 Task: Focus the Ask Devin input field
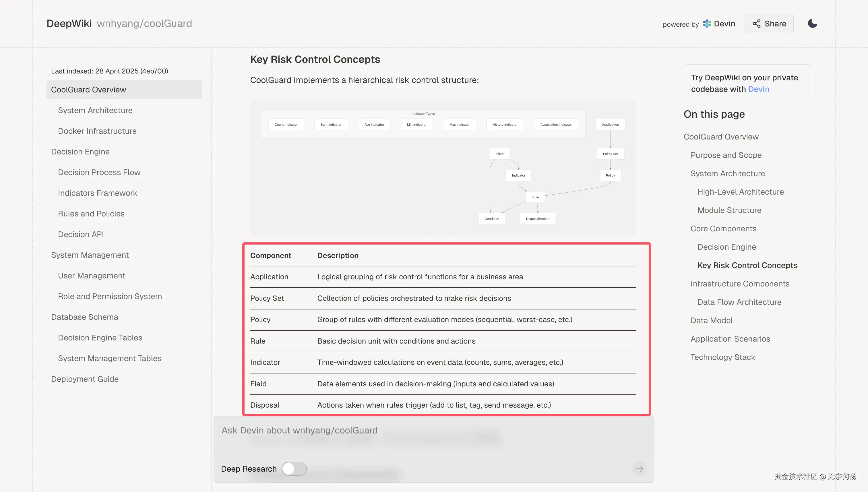click(433, 431)
